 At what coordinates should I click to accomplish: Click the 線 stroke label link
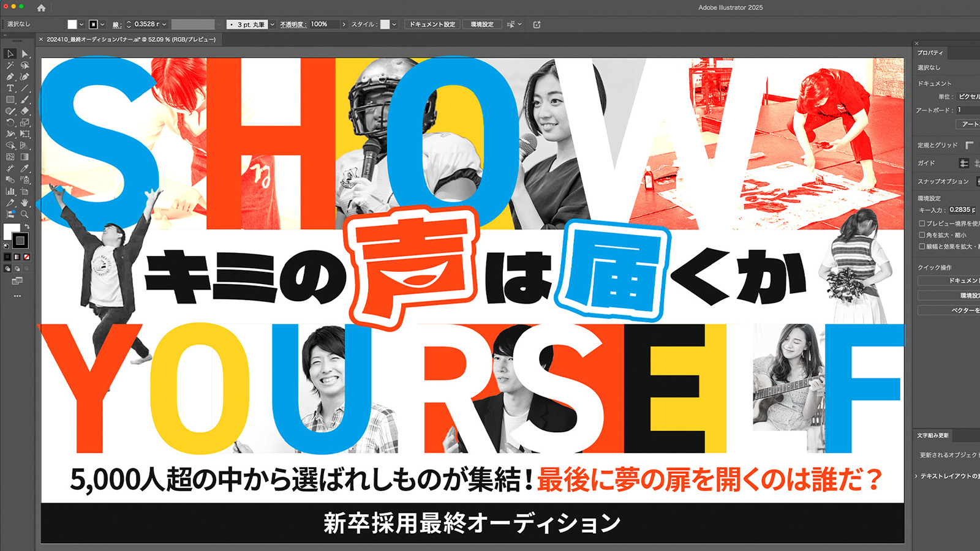tap(116, 24)
